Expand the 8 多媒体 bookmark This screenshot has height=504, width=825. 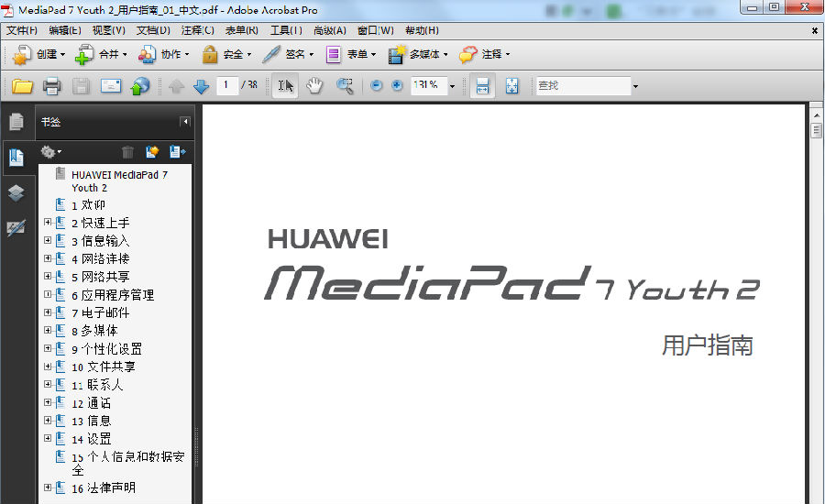pos(48,331)
